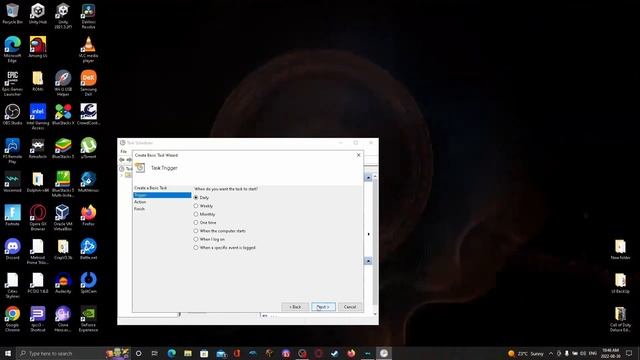Screen dimensions: 640x360
Task: Open Voicemod desktop shortcut
Action: [12, 182]
